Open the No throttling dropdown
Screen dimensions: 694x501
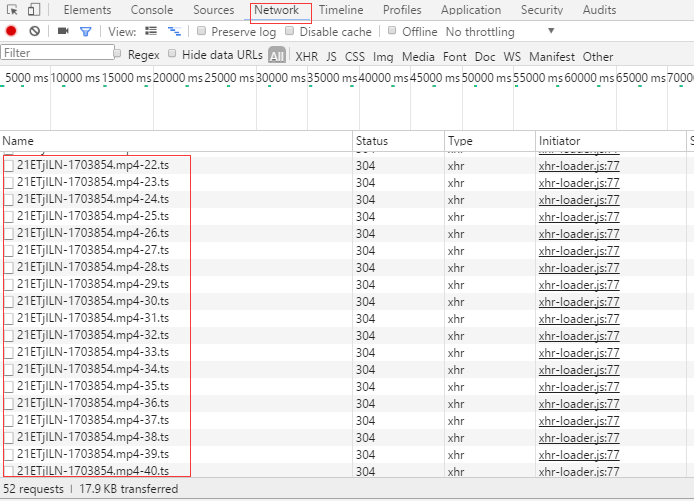tap(480, 32)
